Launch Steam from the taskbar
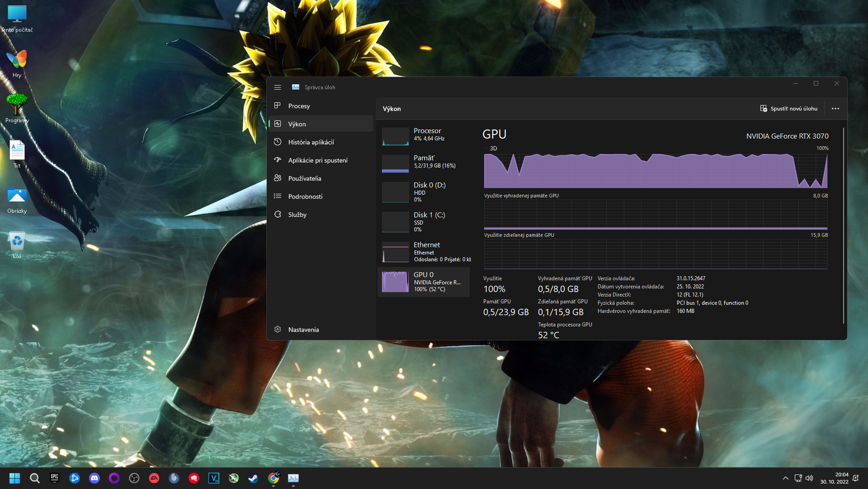Screen dimensions: 868x489 click(x=253, y=478)
